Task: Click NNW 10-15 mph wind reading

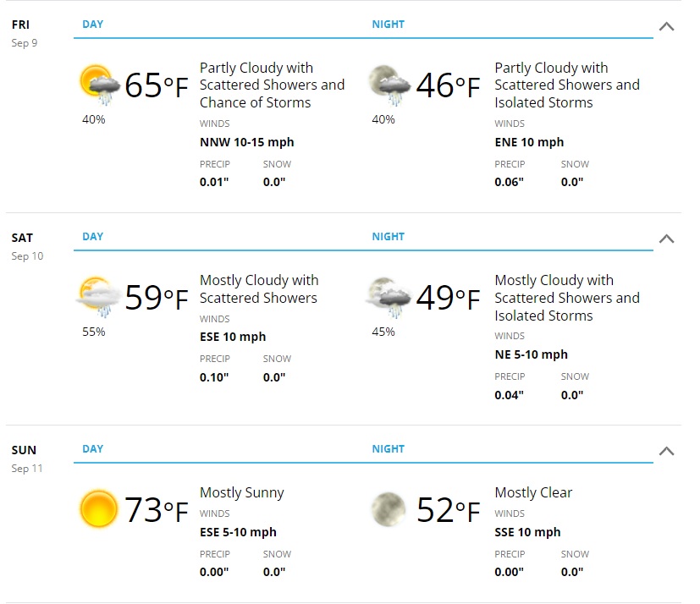Action: click(x=247, y=142)
